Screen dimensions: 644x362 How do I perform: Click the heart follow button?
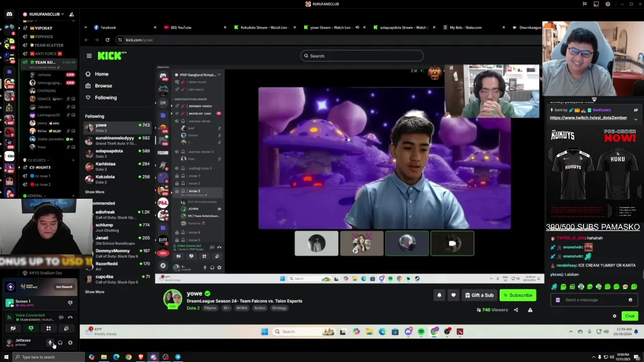453,295
